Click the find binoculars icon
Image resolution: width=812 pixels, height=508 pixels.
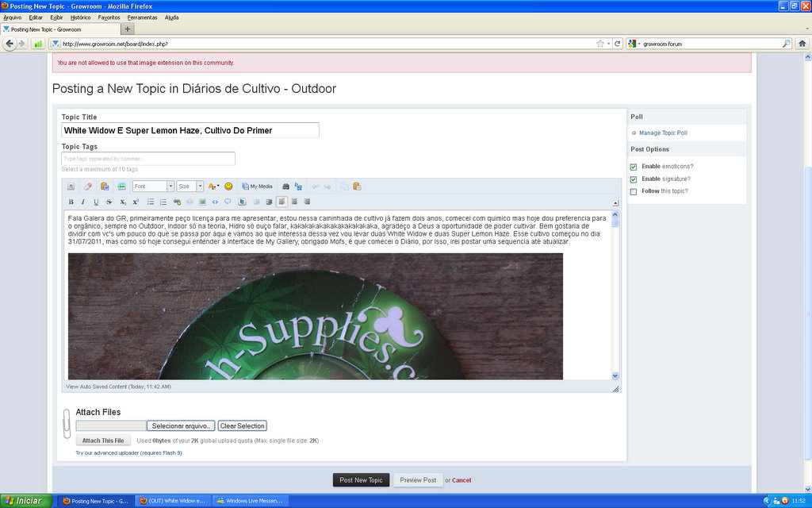pyautogui.click(x=285, y=186)
